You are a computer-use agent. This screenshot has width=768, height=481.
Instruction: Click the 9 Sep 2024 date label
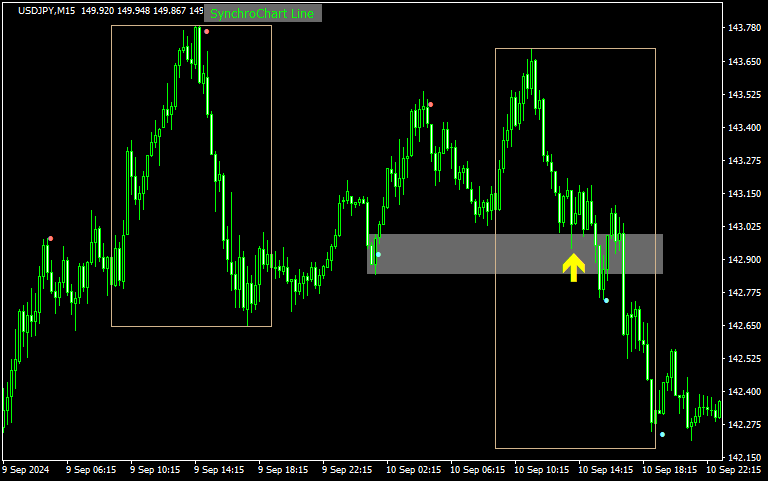tap(26, 469)
